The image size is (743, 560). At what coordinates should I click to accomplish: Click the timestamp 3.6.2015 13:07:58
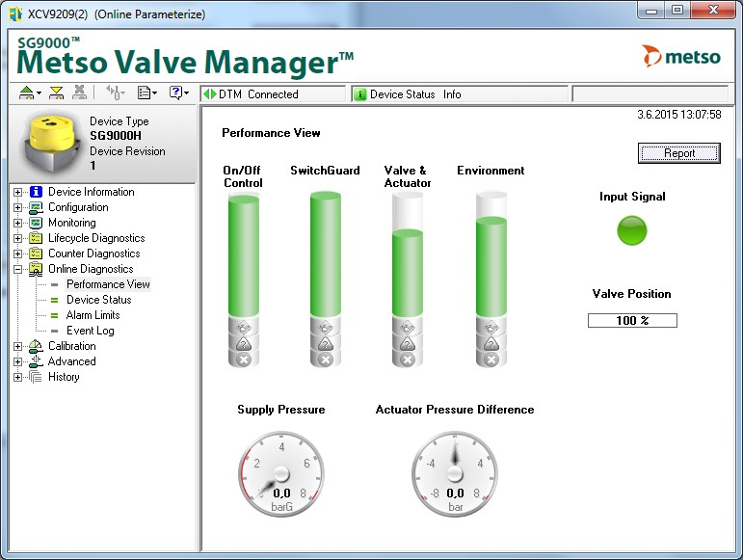(679, 115)
